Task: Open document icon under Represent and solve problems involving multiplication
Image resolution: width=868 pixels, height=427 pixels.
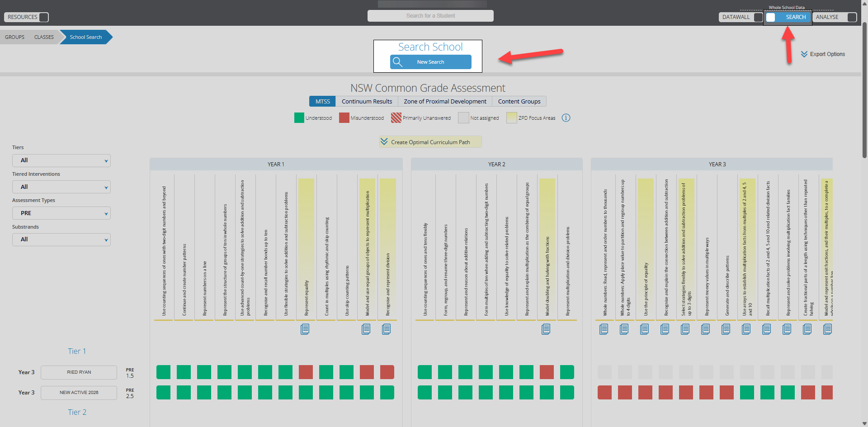Action: [787, 329]
